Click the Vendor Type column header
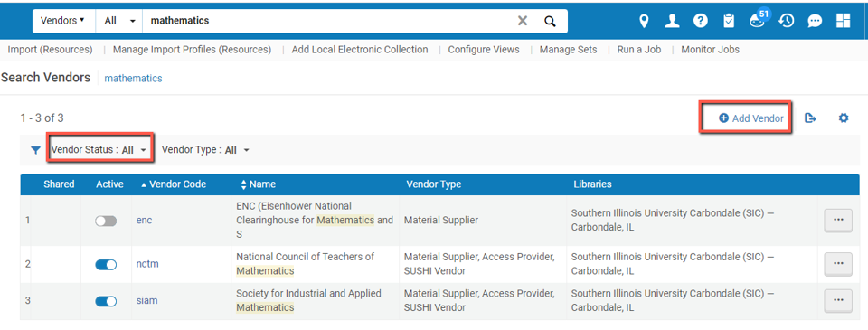This screenshot has height=330, width=868. click(x=433, y=184)
